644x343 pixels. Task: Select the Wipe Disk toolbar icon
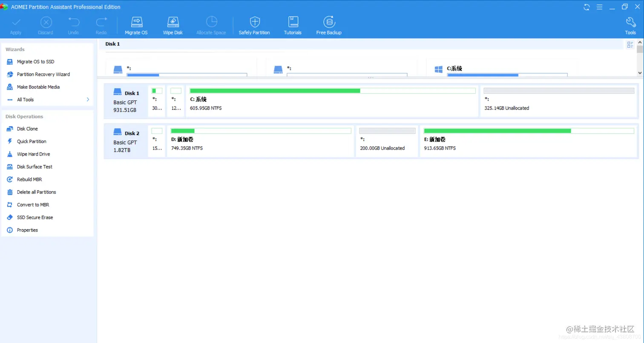[x=173, y=22]
